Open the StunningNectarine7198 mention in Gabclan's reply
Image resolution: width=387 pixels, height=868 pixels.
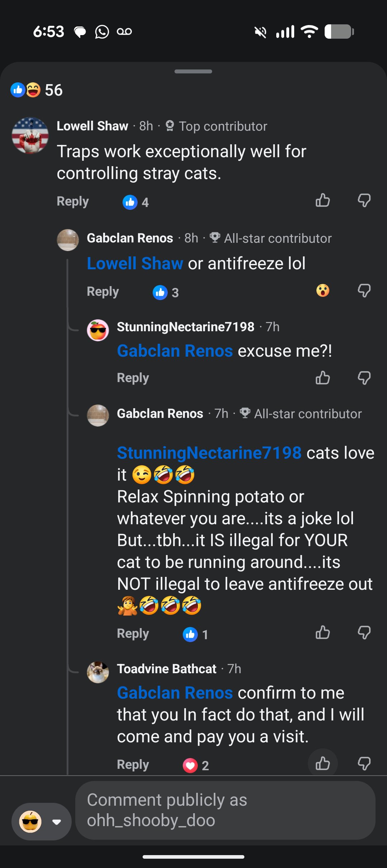pyautogui.click(x=209, y=453)
